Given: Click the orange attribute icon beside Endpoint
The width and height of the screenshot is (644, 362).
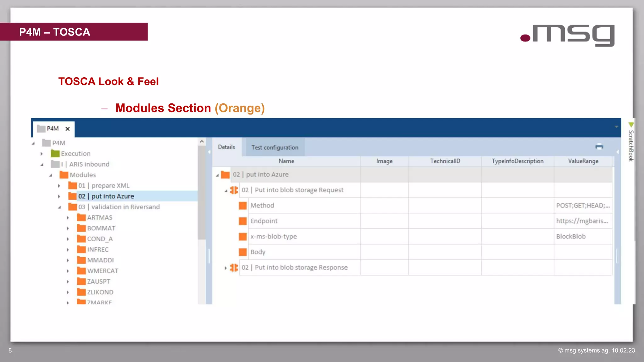Looking at the screenshot, I should tap(243, 221).
